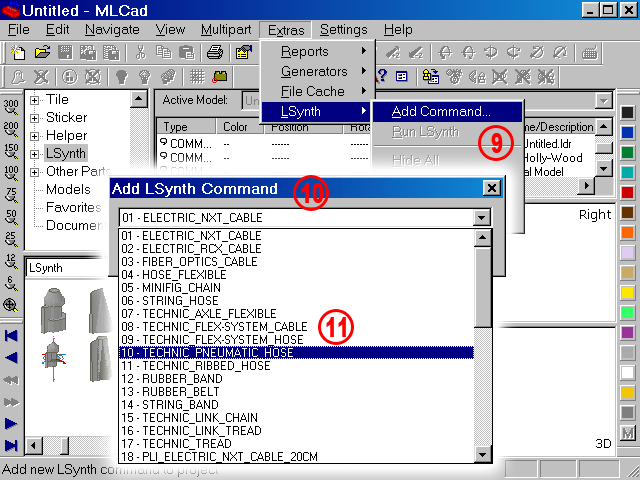Click the M more-colors button
This screenshot has width=640, height=480.
coord(627,433)
